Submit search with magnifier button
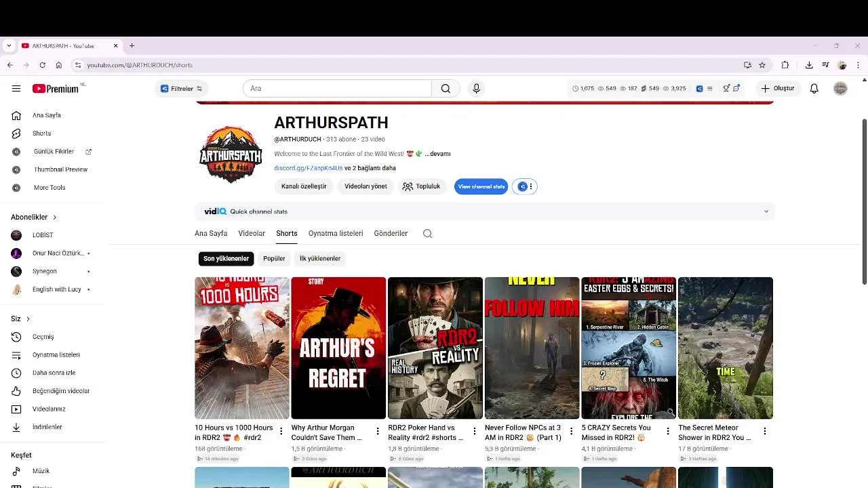The width and height of the screenshot is (868, 488). click(446, 89)
